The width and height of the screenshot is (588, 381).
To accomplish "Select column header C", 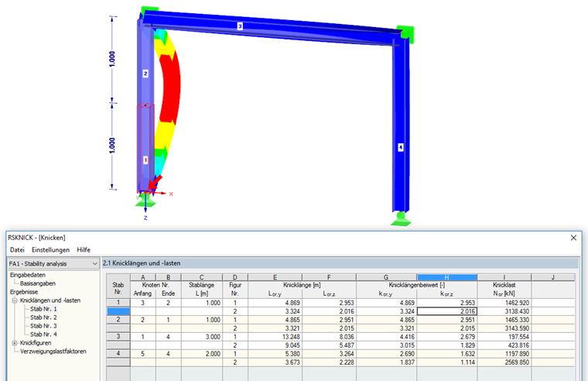I will pos(202,277).
